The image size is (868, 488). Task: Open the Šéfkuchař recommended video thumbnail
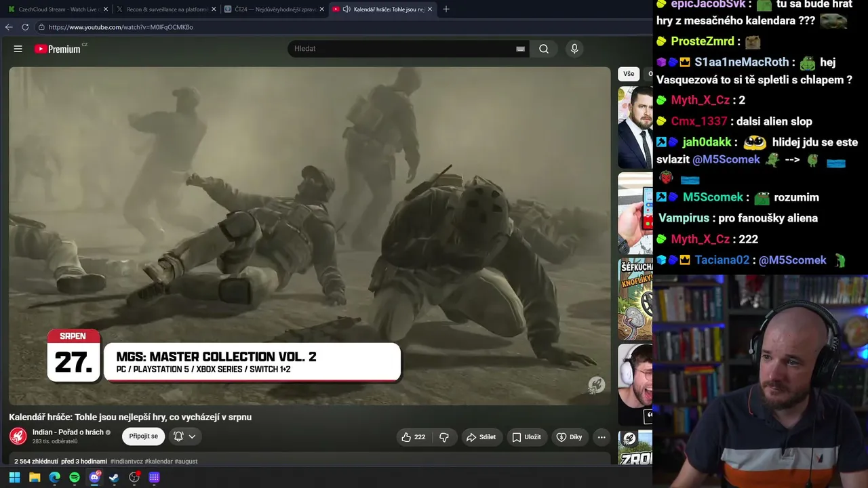tap(635, 299)
